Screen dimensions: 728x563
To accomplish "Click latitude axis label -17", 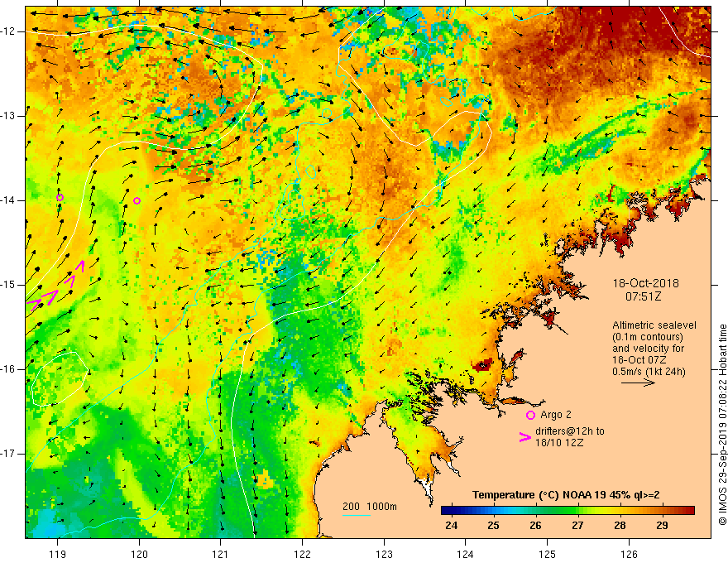I will (8, 454).
